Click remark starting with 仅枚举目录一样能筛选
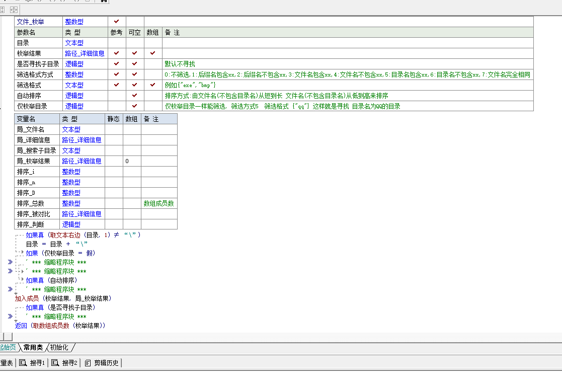Viewport: 562px width, 392px height. coord(282,106)
